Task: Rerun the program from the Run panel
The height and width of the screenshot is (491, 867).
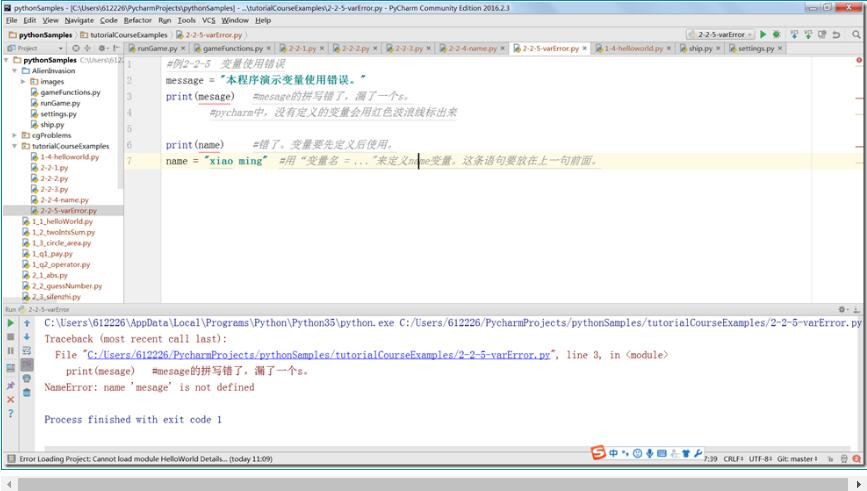Action: click(11, 323)
